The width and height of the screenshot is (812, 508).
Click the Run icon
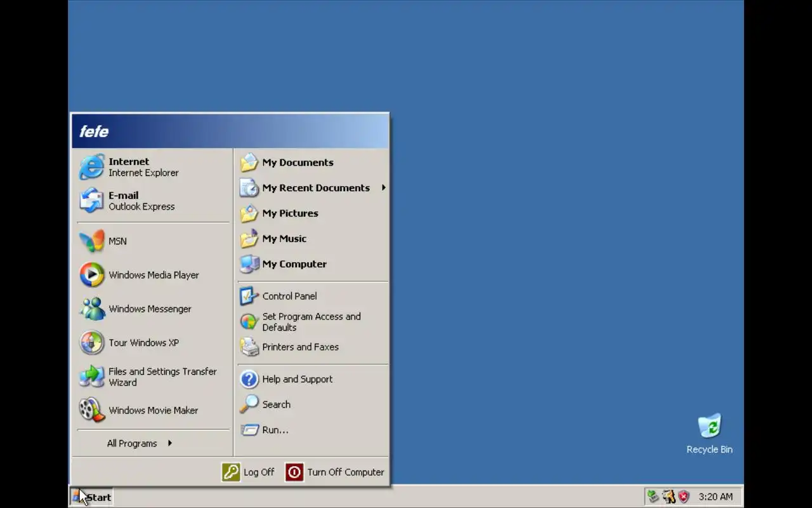point(249,430)
